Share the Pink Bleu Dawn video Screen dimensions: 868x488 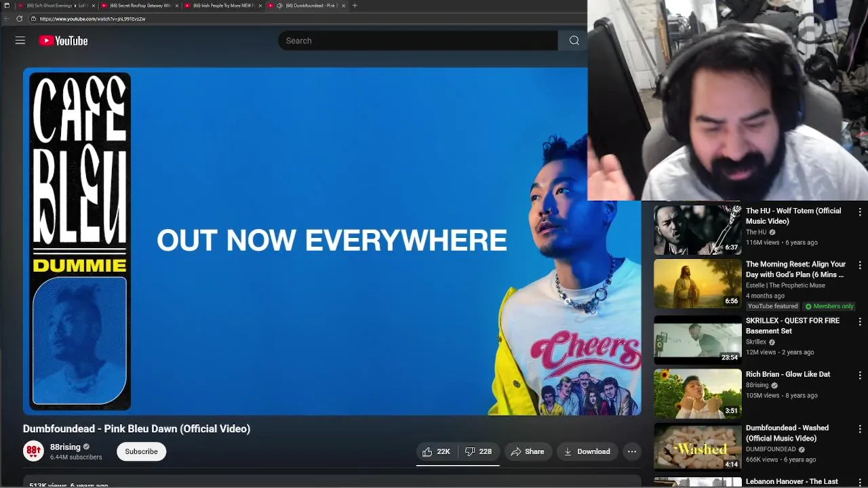tap(527, 451)
